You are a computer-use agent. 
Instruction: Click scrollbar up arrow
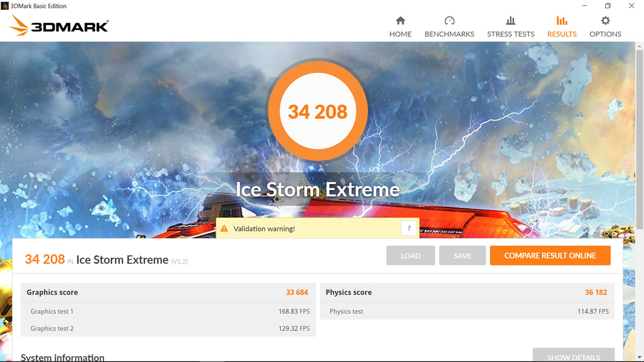tap(639, 46)
